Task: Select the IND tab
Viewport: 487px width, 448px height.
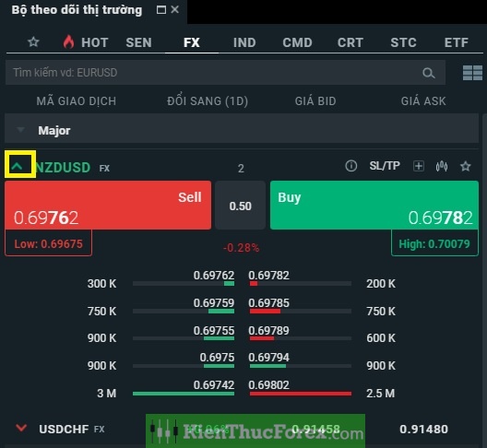Action: 244,42
